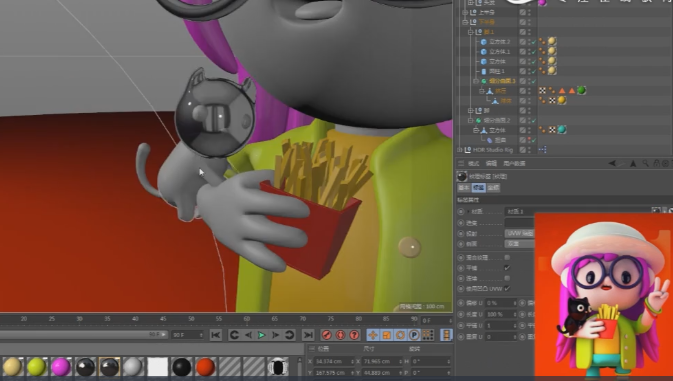This screenshot has width=673, height=381.
Task: Toggle green enable checkmark on 细分曲面.2 row
Action: 534,120
